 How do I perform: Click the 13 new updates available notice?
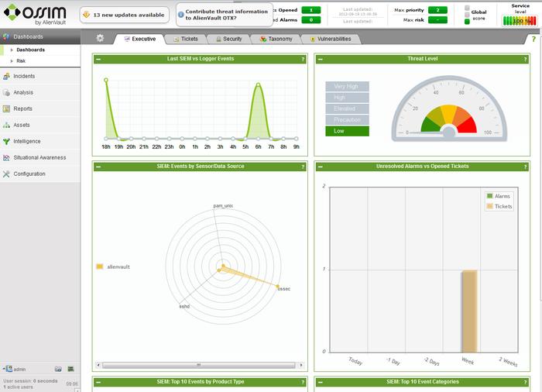[124, 14]
